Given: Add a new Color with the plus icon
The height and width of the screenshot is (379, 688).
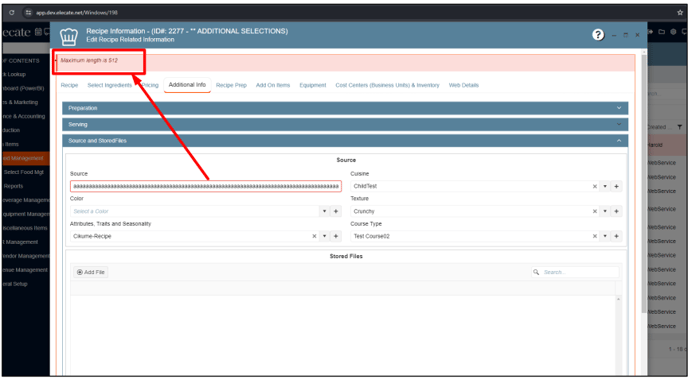Looking at the screenshot, I should pyautogui.click(x=336, y=211).
